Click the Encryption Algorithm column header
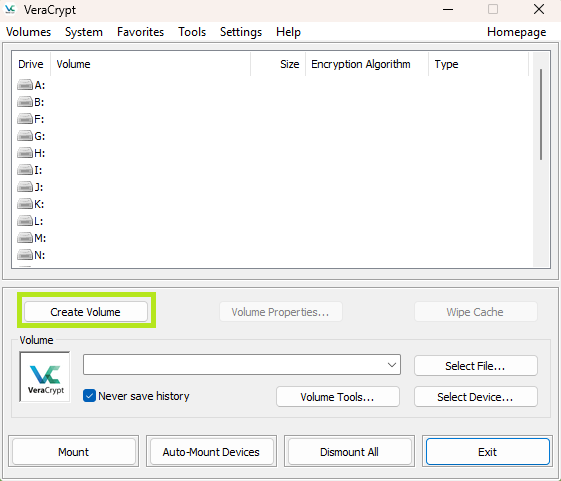Screen dimensions: 561x481 367,64
